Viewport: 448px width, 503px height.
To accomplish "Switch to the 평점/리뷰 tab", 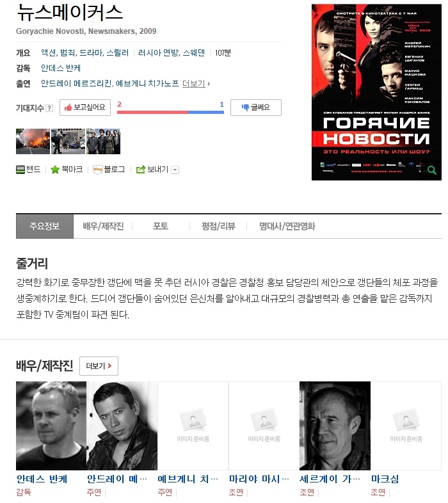I will 218,226.
